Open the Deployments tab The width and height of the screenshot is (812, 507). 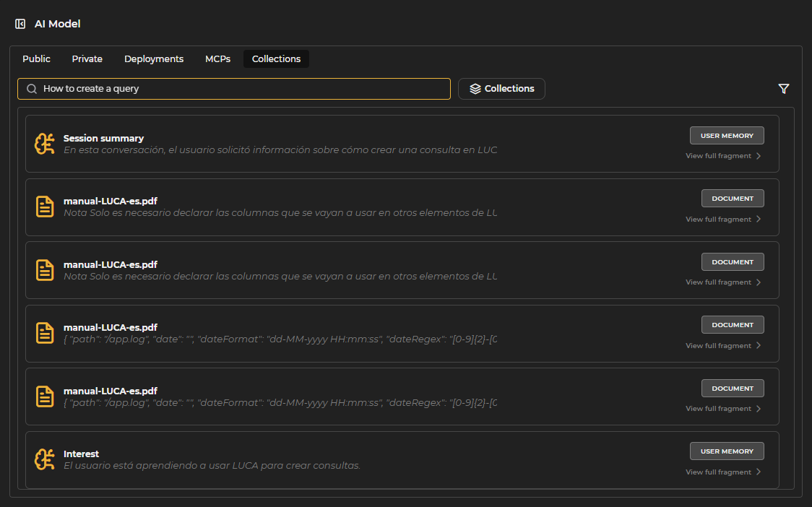(x=154, y=59)
